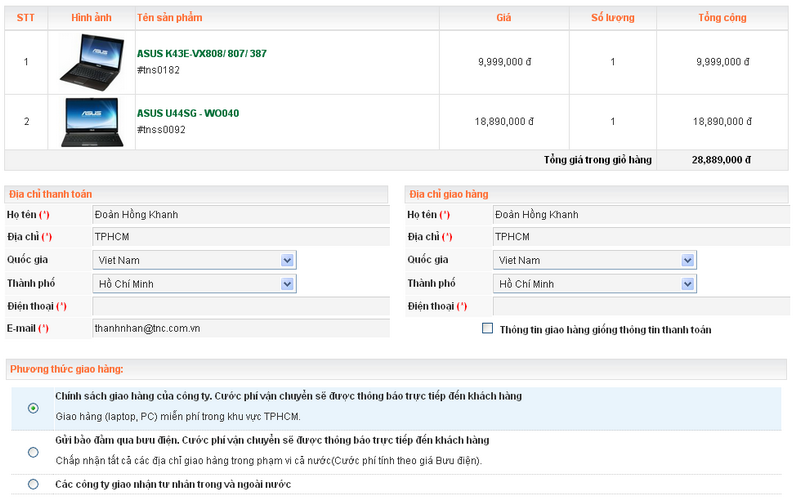Click quantity 1 in ASUS U44SG row

tap(613, 122)
